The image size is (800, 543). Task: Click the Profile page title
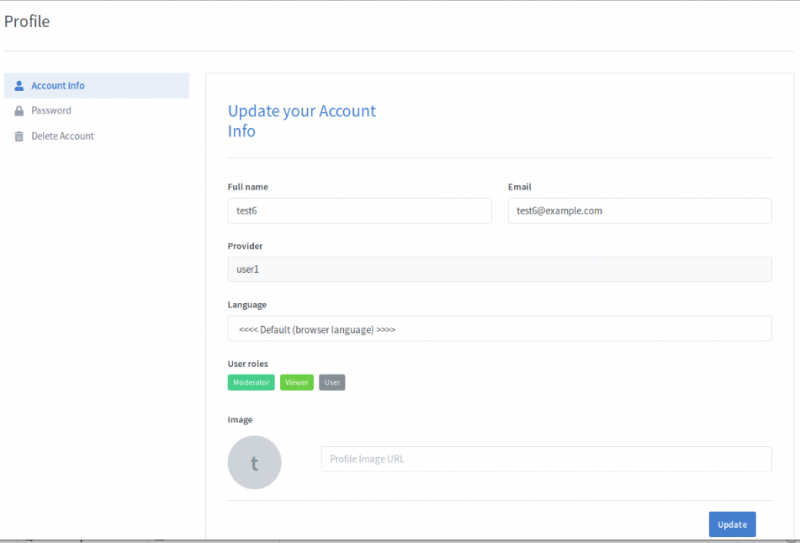click(x=27, y=21)
